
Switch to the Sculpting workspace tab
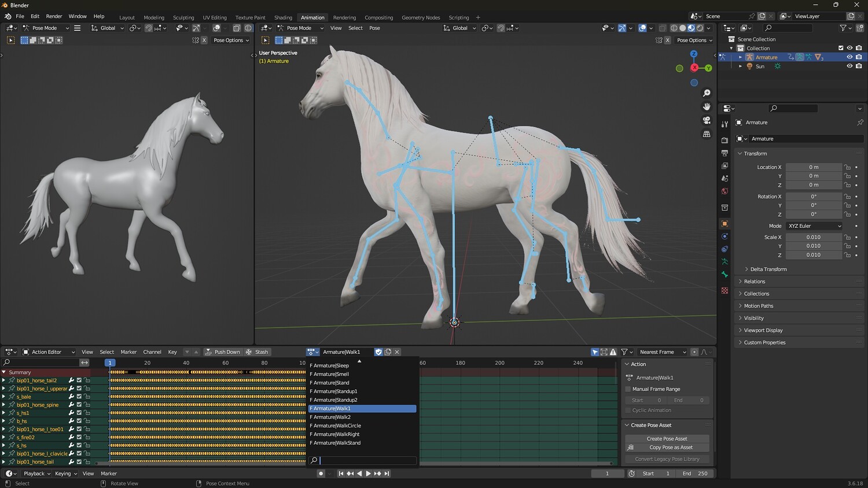click(x=183, y=17)
